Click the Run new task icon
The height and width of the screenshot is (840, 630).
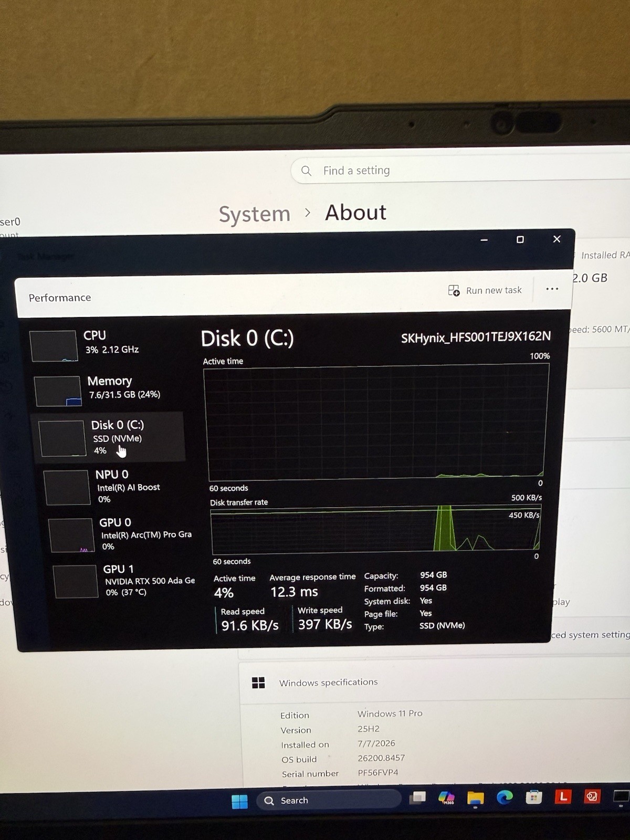click(454, 290)
